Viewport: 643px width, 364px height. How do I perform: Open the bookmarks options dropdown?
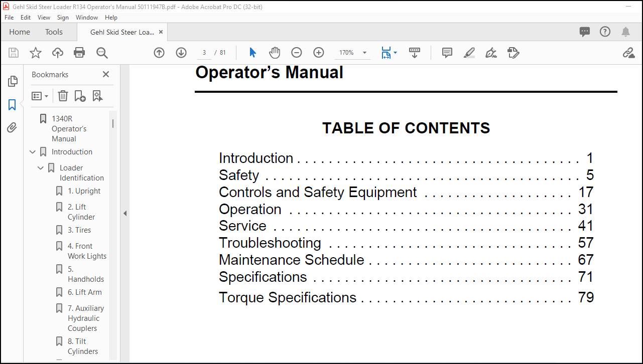[40, 96]
